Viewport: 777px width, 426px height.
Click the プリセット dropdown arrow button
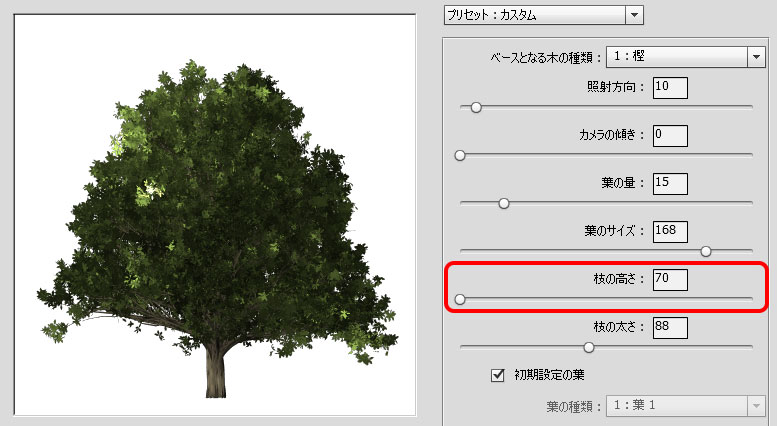pyautogui.click(x=634, y=15)
